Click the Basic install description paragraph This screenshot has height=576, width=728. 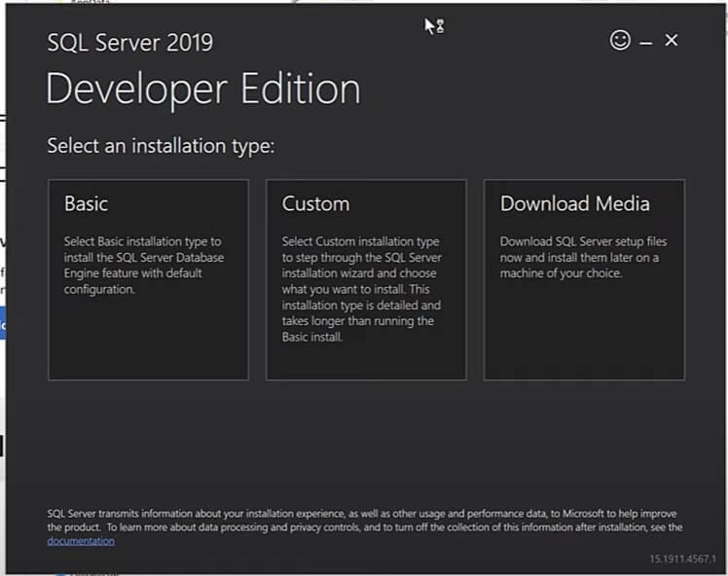[x=144, y=265]
